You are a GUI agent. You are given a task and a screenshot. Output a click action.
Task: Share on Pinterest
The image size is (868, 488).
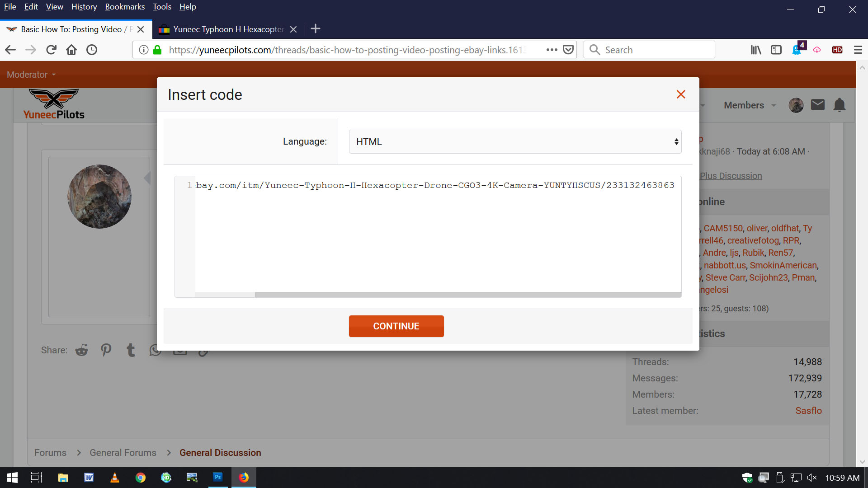[106, 350]
